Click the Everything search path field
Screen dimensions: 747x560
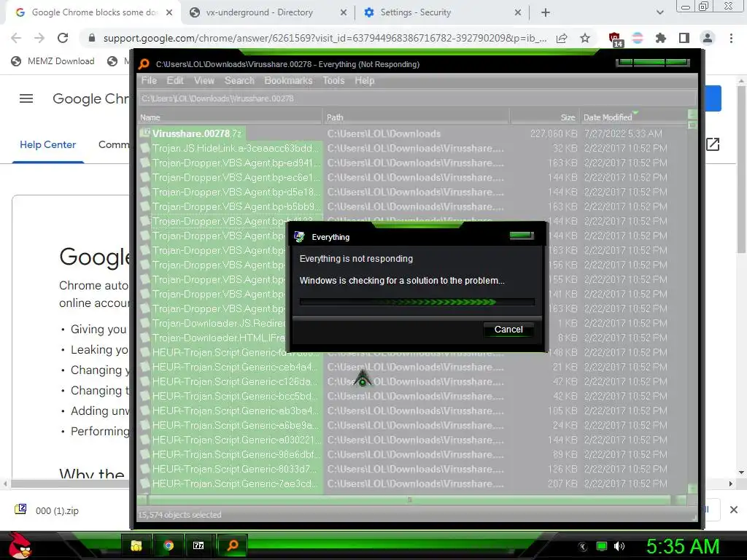click(417, 98)
